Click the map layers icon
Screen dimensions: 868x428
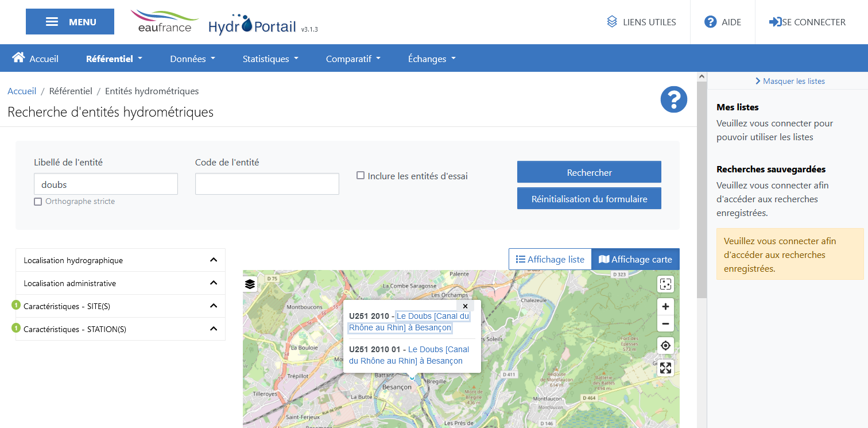tap(250, 284)
